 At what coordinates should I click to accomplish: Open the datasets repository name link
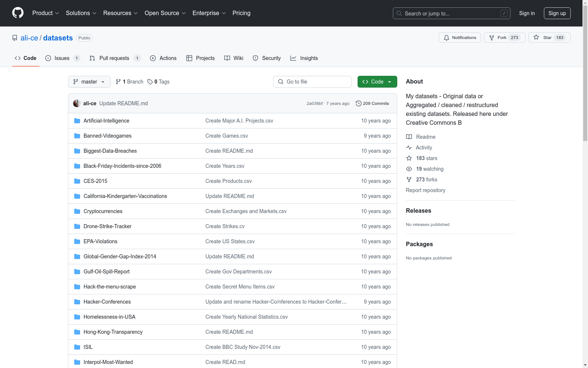coord(58,38)
